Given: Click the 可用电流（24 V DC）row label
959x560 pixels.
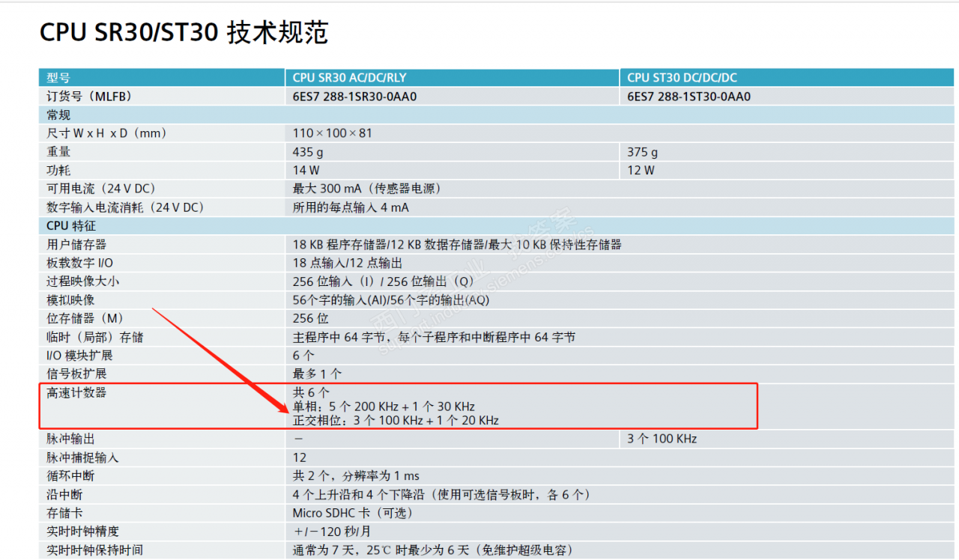Looking at the screenshot, I should coord(103,188).
